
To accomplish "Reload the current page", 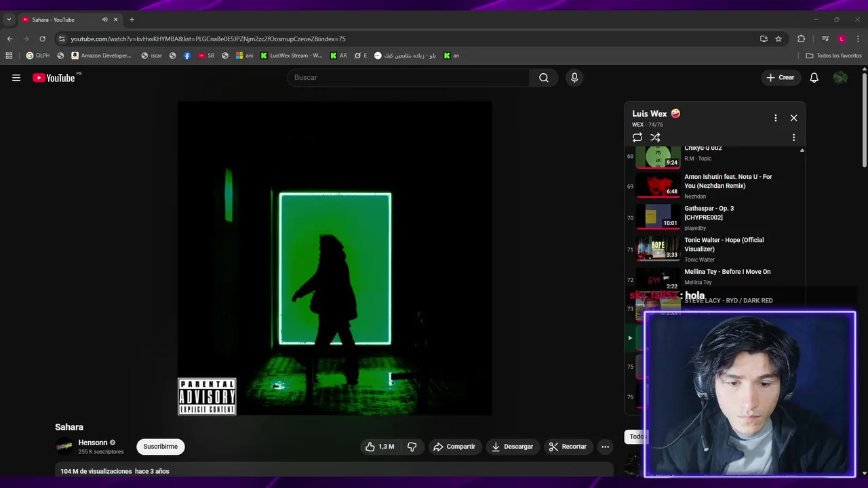I will [x=43, y=39].
